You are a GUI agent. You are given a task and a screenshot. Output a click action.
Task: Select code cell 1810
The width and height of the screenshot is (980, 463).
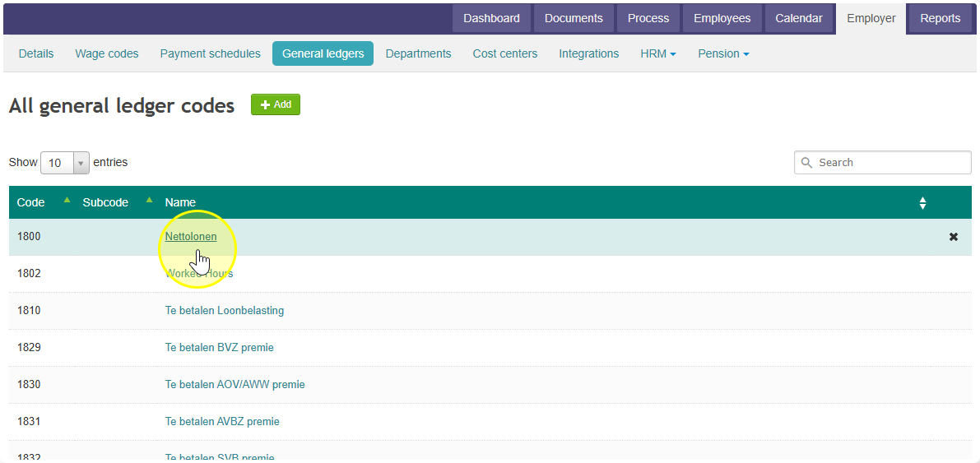coord(29,311)
